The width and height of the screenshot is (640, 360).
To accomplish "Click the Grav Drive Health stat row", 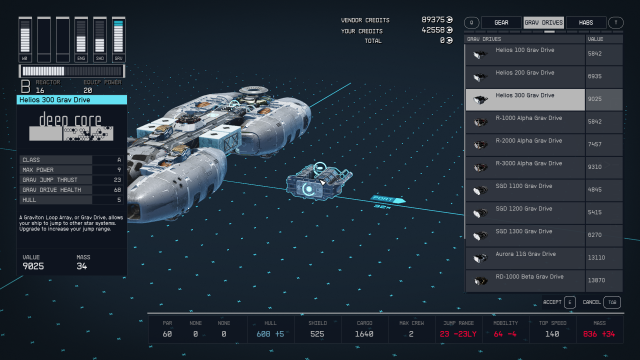I will point(71,190).
